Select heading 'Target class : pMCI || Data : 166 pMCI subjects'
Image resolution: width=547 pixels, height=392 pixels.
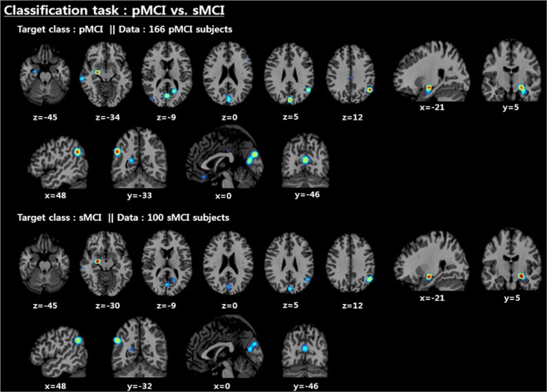pyautogui.click(x=125, y=29)
